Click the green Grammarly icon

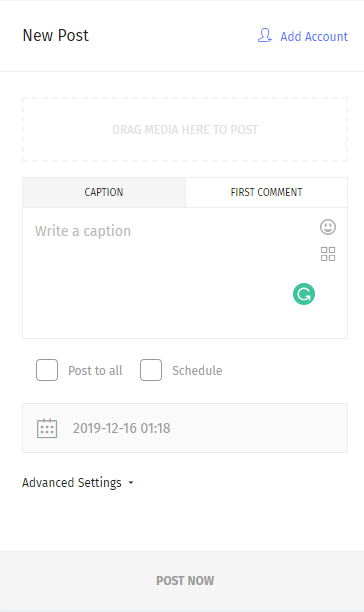pyautogui.click(x=304, y=294)
